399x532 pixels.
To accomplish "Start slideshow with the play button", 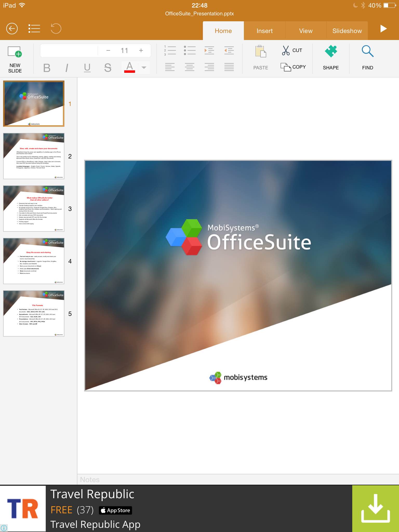I will (x=383, y=29).
